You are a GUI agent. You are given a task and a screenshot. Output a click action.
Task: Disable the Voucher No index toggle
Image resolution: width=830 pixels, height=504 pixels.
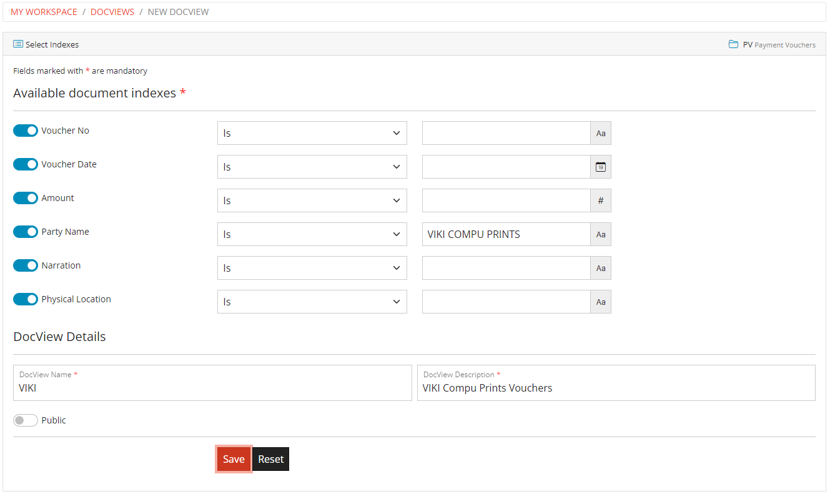pos(26,131)
